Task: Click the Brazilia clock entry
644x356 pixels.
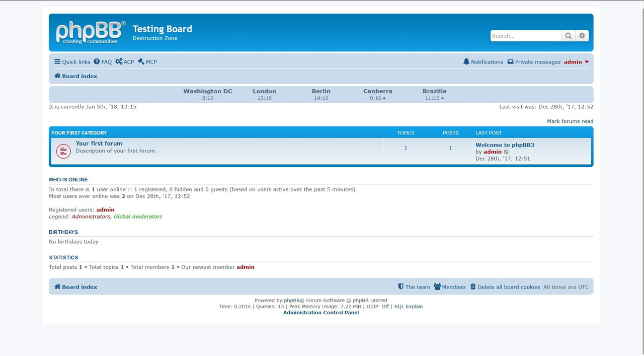Action: tap(435, 94)
